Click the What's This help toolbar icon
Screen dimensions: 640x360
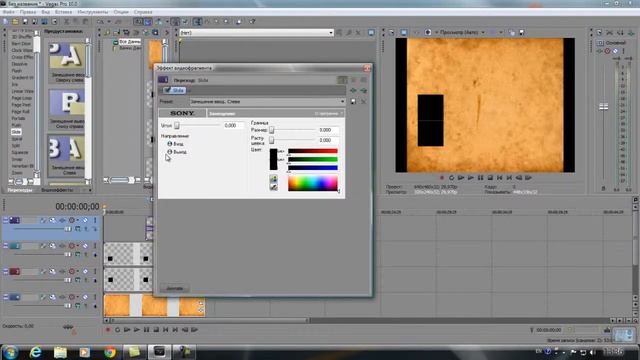click(252, 22)
